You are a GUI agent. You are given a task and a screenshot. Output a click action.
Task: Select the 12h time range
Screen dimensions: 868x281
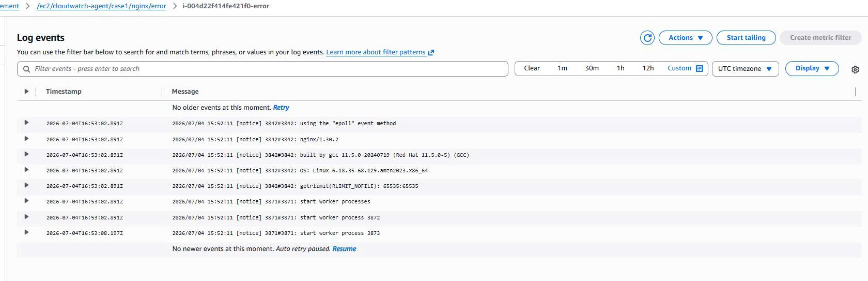(x=648, y=68)
